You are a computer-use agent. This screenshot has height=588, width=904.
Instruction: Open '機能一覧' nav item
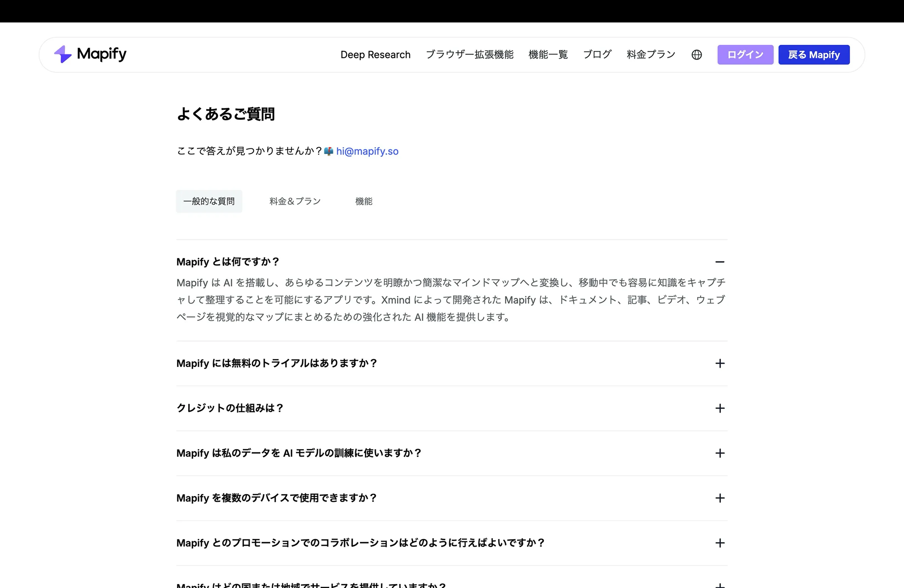coord(548,55)
